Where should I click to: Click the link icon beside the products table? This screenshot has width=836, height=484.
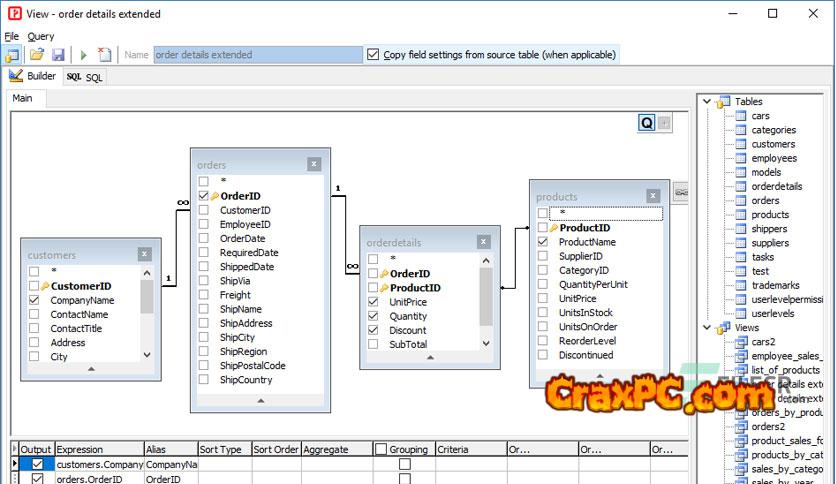681,190
